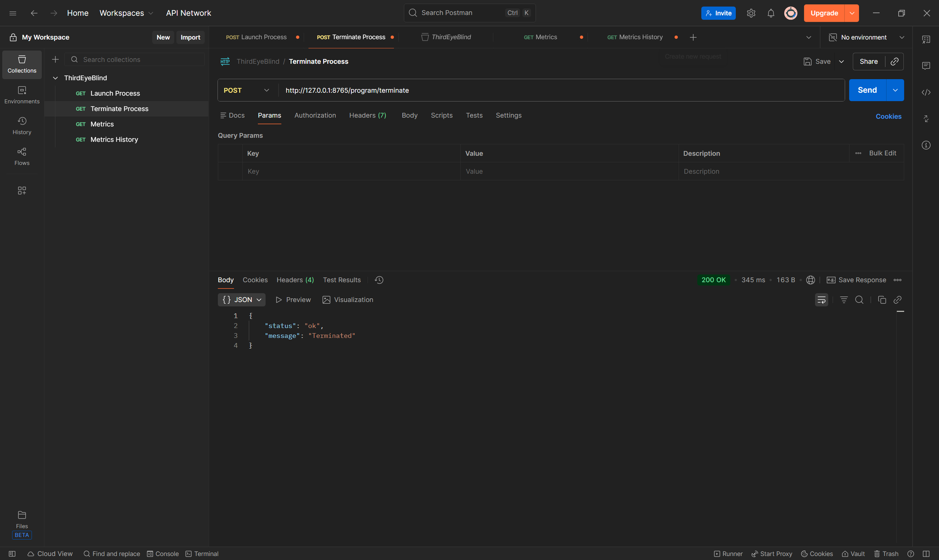Expand the JSON format dropdown

click(242, 300)
